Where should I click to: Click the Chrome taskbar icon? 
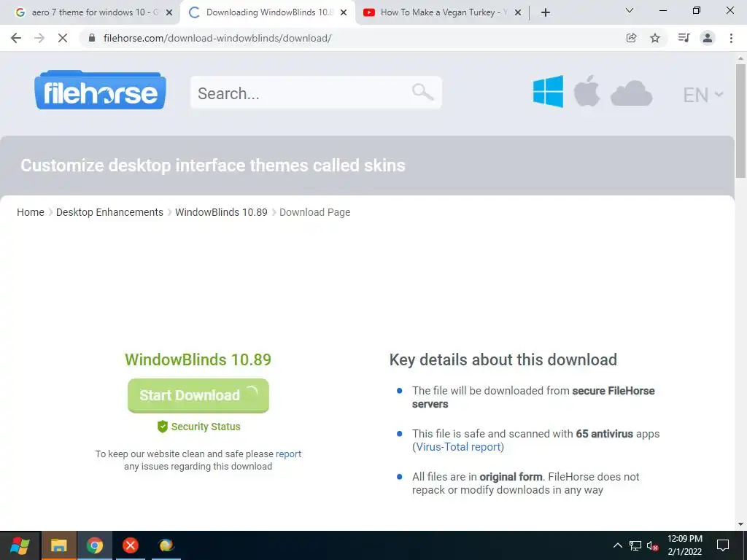(95, 545)
